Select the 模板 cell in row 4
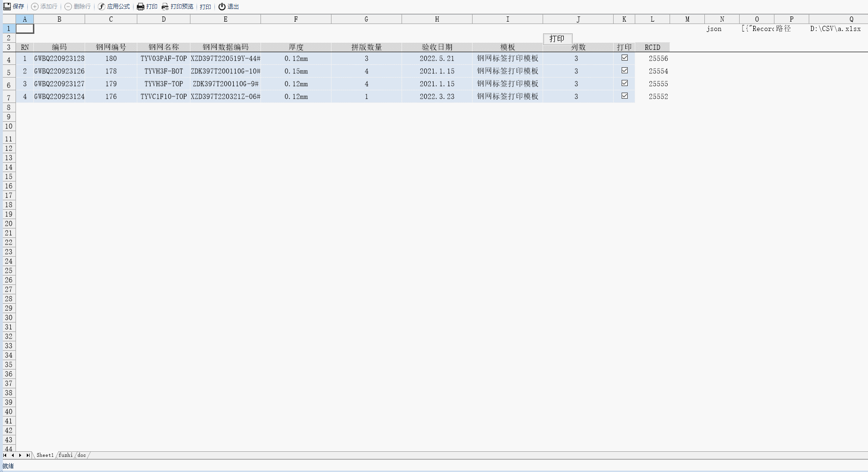 (x=507, y=58)
